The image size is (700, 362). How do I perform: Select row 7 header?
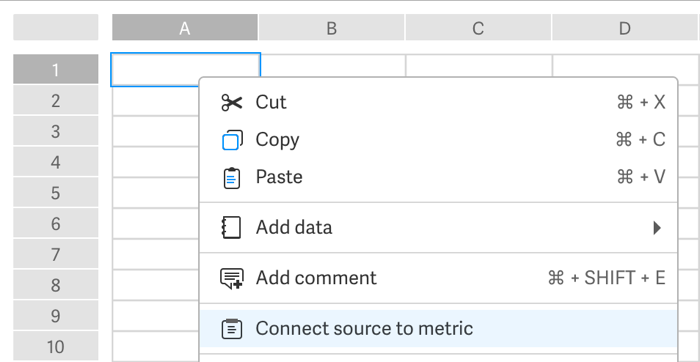pyautogui.click(x=55, y=254)
